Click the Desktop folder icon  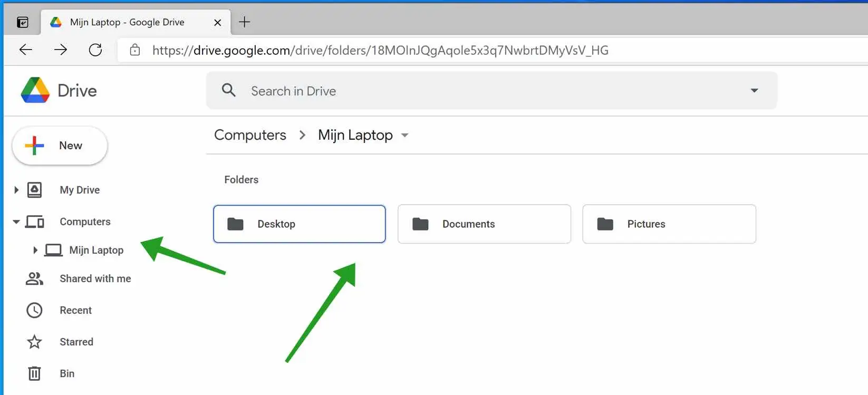pos(235,224)
